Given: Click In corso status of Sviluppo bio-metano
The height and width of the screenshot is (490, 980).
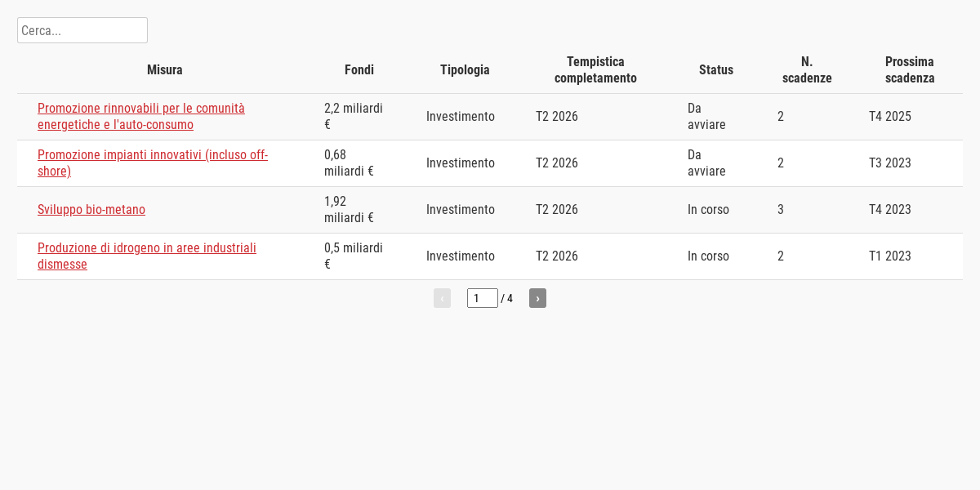Looking at the screenshot, I should tap(708, 209).
